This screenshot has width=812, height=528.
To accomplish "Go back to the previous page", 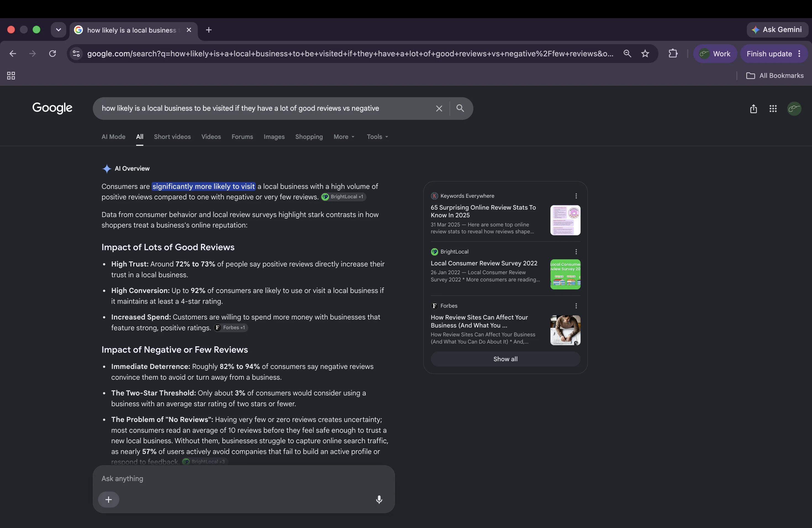I will [x=13, y=54].
